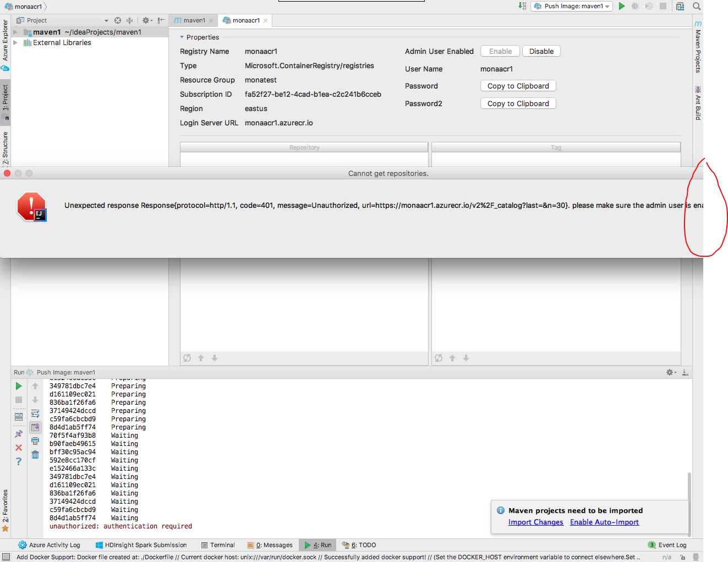Viewport: 728px width, 562px height.
Task: Rerun the process in the Run panel
Action: click(x=18, y=386)
